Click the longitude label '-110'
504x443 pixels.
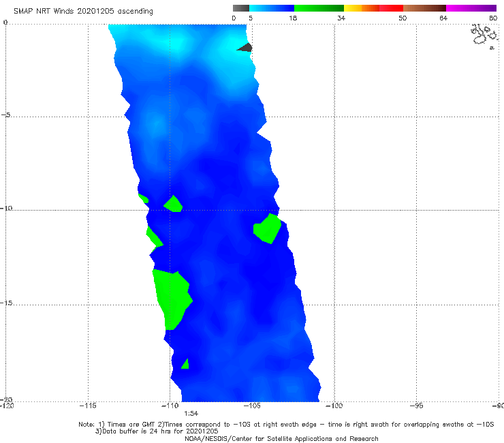tap(170, 406)
